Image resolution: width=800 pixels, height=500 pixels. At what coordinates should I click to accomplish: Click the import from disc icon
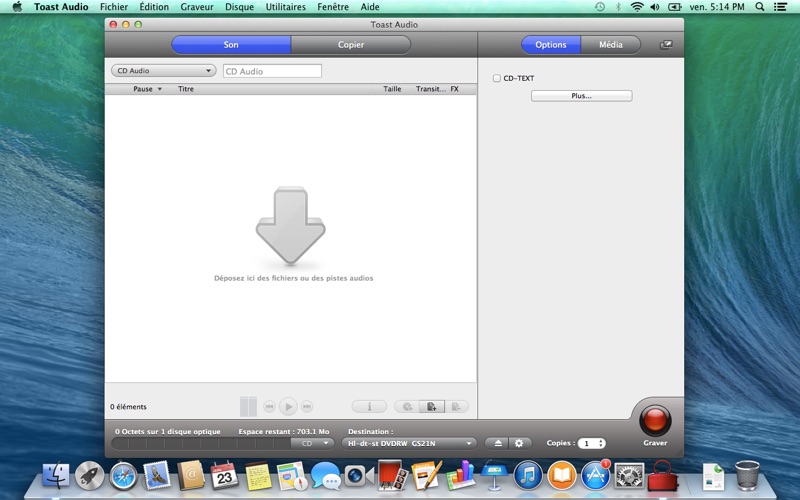pos(407,407)
